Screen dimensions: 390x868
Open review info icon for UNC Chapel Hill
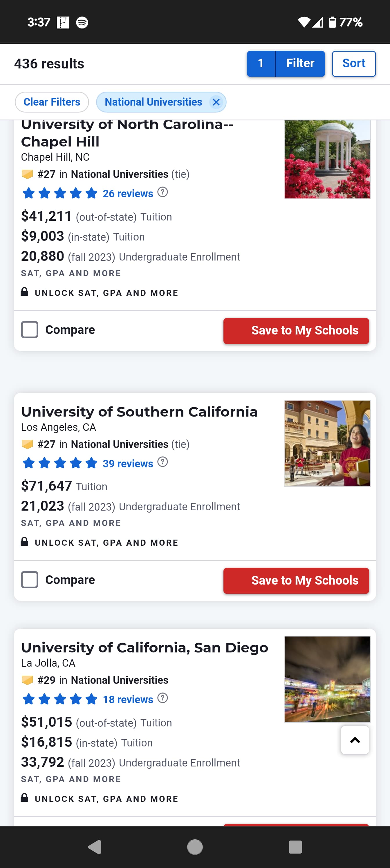pyautogui.click(x=162, y=192)
